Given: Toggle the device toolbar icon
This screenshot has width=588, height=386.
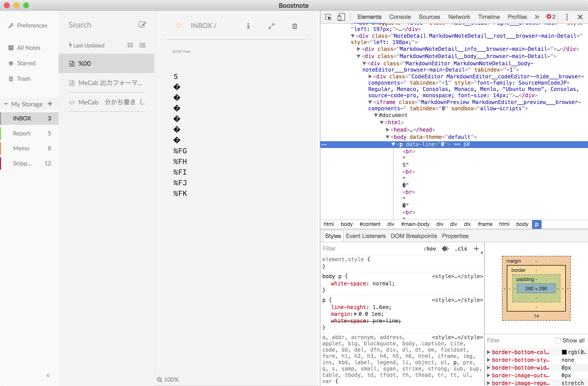Looking at the screenshot, I should click(341, 17).
